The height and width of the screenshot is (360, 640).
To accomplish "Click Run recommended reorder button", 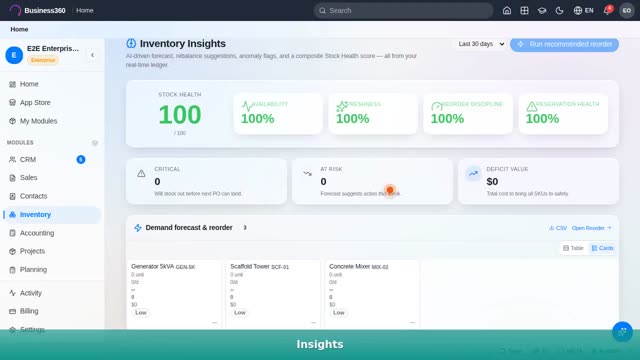I will click(564, 44).
